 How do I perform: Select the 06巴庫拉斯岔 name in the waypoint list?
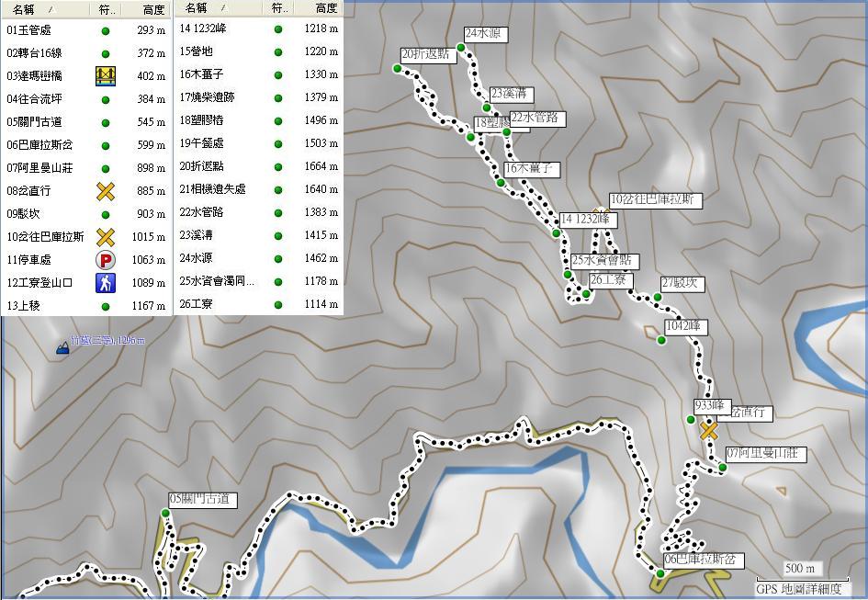point(39,145)
